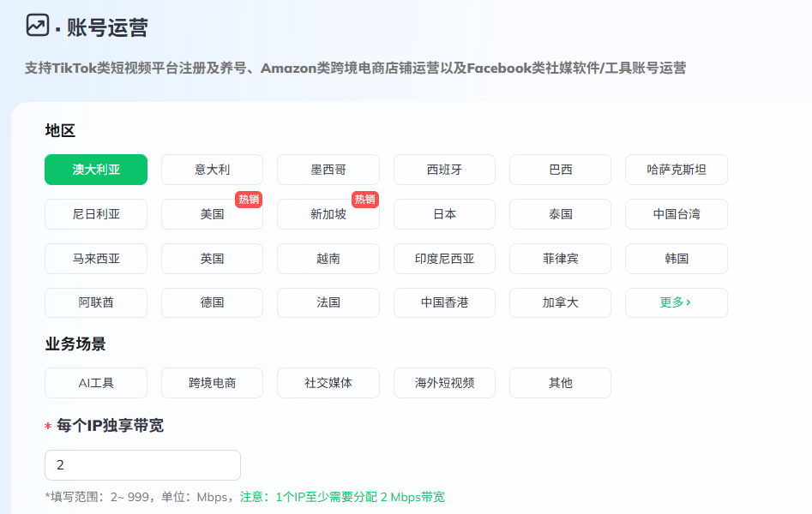Pick 海外短视频 business scenario
This screenshot has height=514, width=812.
pos(444,383)
